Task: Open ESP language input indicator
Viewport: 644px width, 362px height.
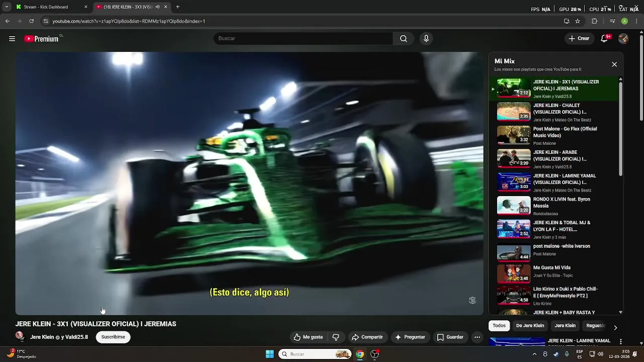Action: click(x=580, y=354)
